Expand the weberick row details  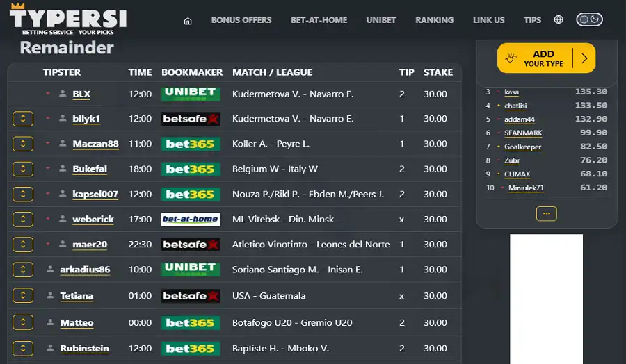pos(23,220)
